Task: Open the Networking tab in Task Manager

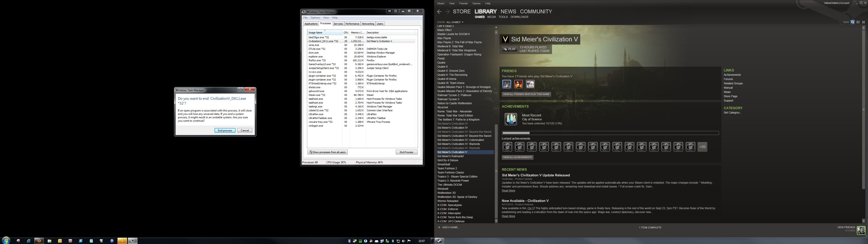Action: coord(368,24)
